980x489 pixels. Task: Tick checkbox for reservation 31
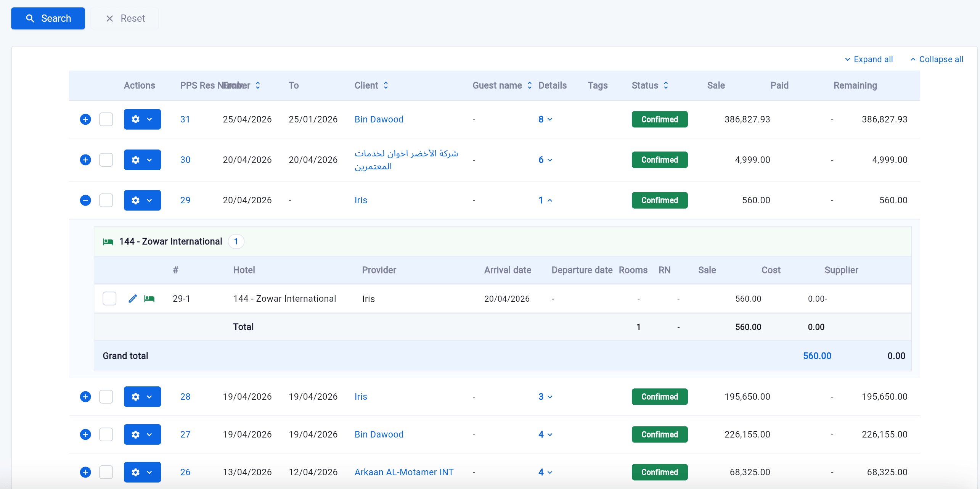click(106, 119)
